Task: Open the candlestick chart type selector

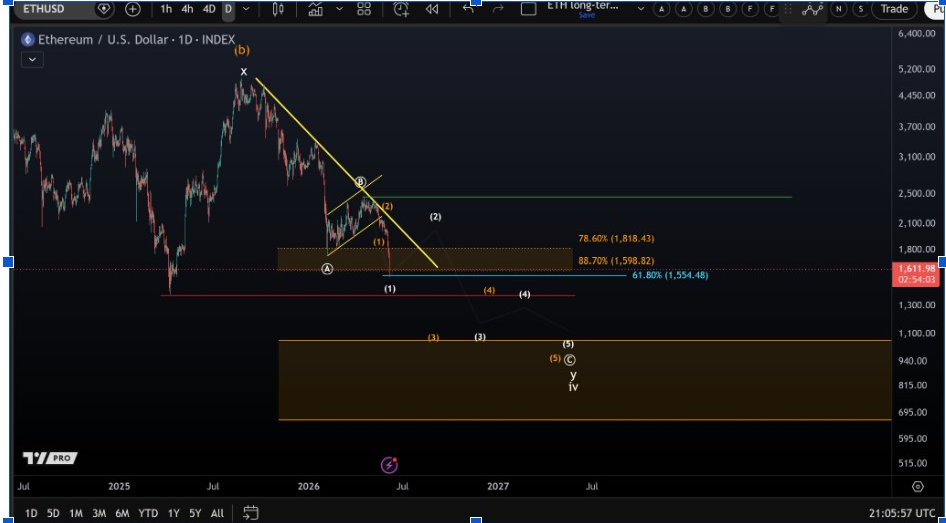Action: click(x=278, y=9)
